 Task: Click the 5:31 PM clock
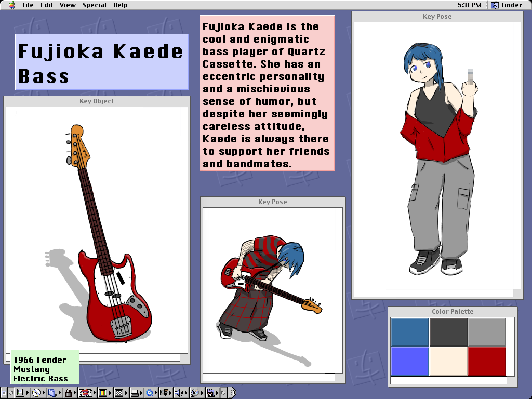tap(469, 5)
